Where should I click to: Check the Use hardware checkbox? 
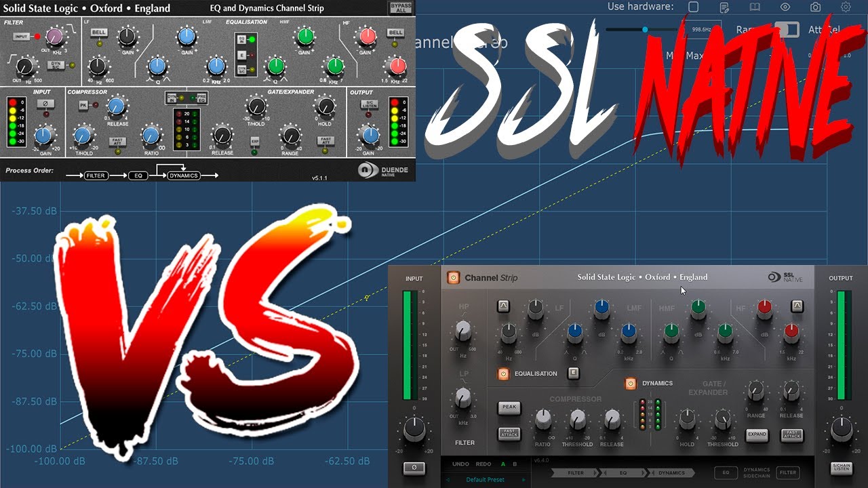point(693,7)
